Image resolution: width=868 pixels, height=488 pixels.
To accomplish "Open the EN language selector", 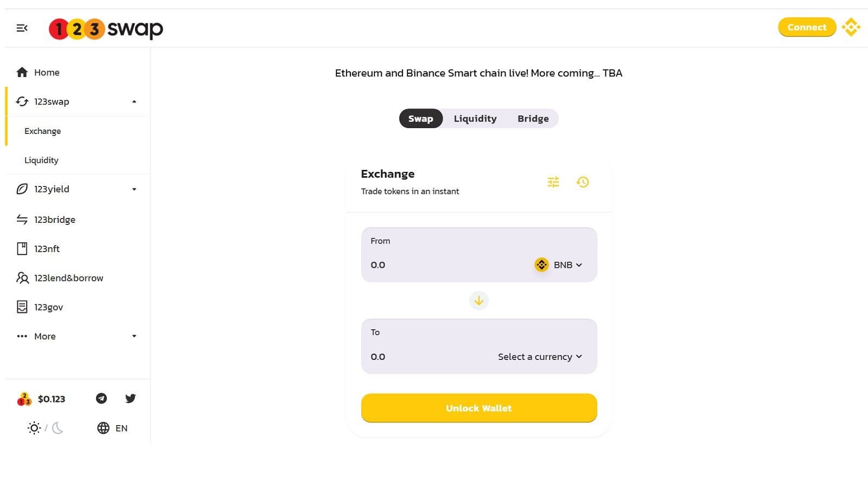I will (112, 428).
